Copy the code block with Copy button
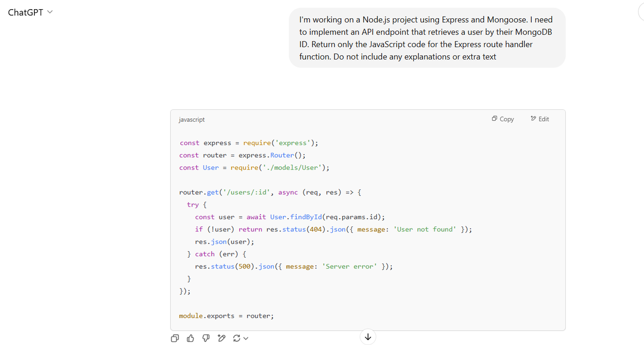 (503, 119)
